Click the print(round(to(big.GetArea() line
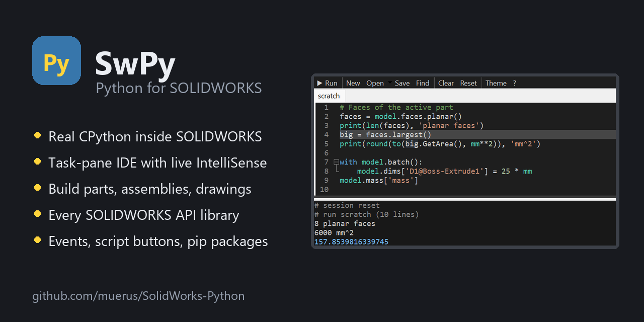The height and width of the screenshot is (322, 644). (440, 144)
